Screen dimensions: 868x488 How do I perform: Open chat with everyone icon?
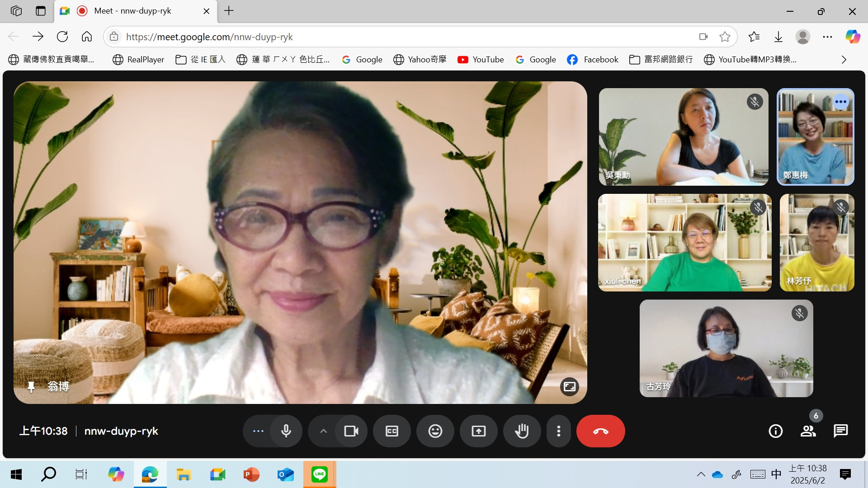[x=840, y=431]
